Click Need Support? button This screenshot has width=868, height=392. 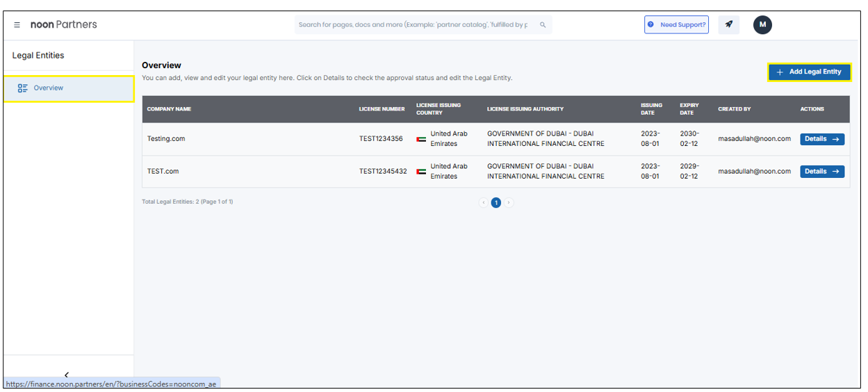[x=676, y=24]
